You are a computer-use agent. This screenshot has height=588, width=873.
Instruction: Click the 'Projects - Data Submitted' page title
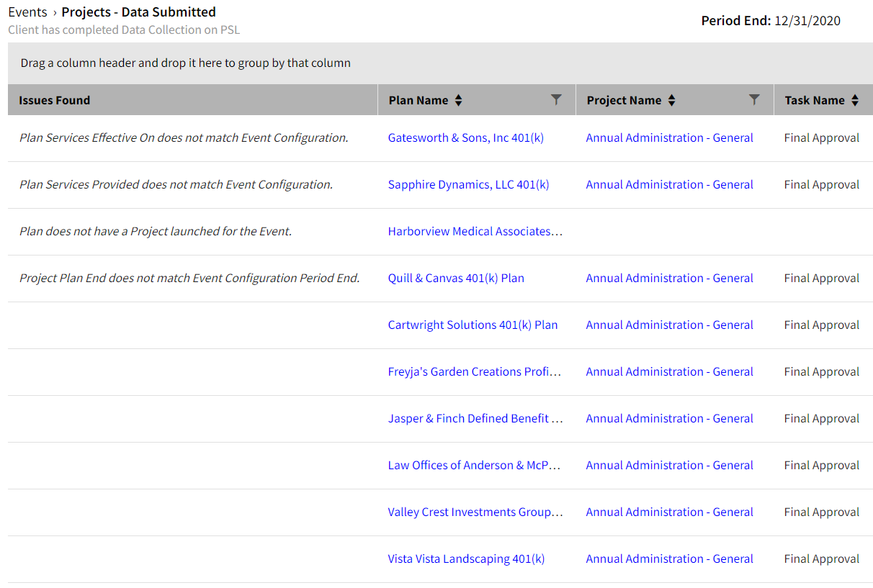(x=138, y=12)
